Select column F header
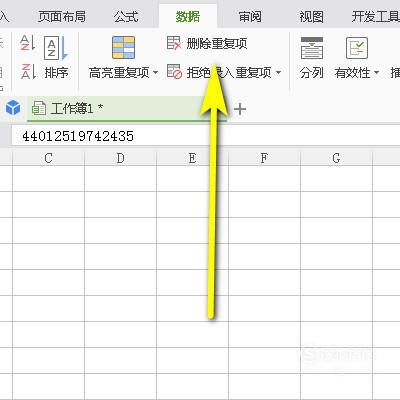 point(264,158)
